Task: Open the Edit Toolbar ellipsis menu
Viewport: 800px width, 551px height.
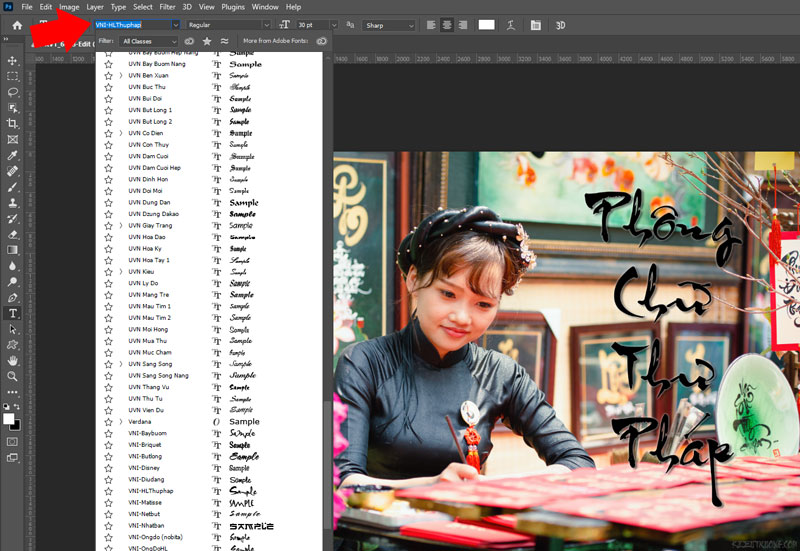Action: [x=12, y=392]
